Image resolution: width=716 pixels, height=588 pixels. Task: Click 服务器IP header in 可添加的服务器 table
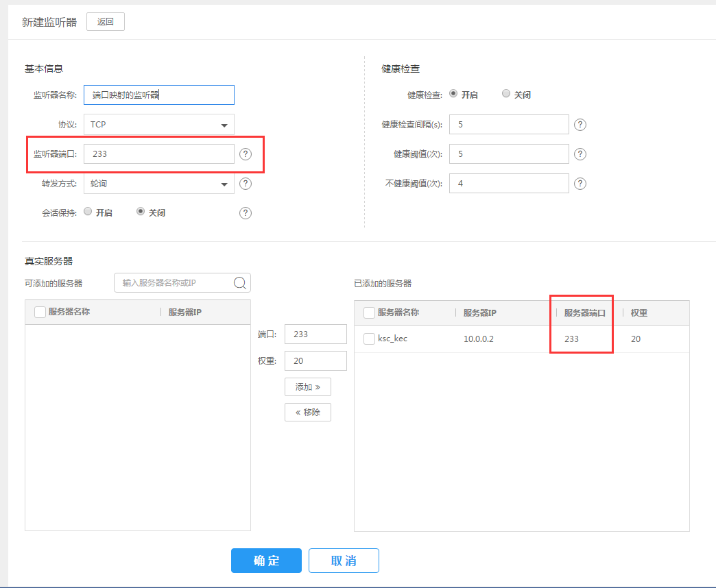point(185,312)
